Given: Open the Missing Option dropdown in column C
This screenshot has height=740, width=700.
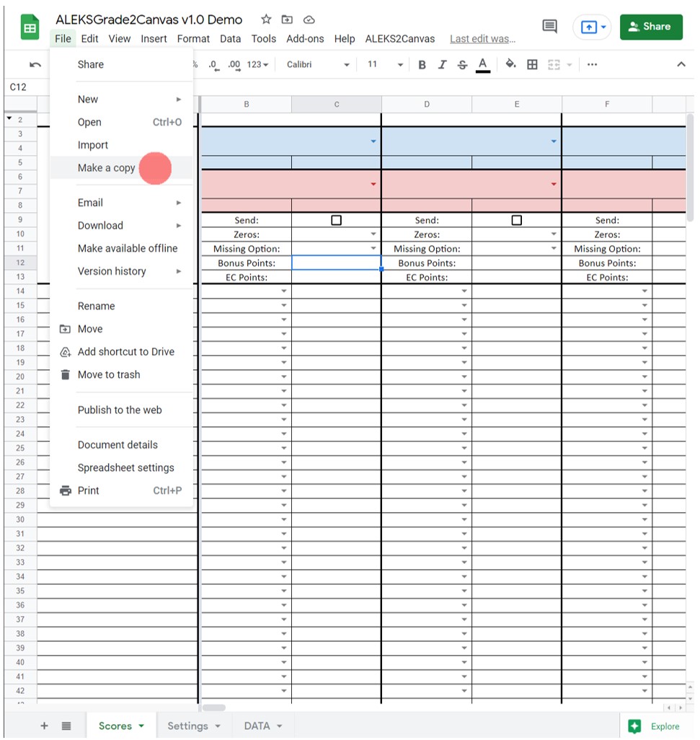Looking at the screenshot, I should pos(373,249).
